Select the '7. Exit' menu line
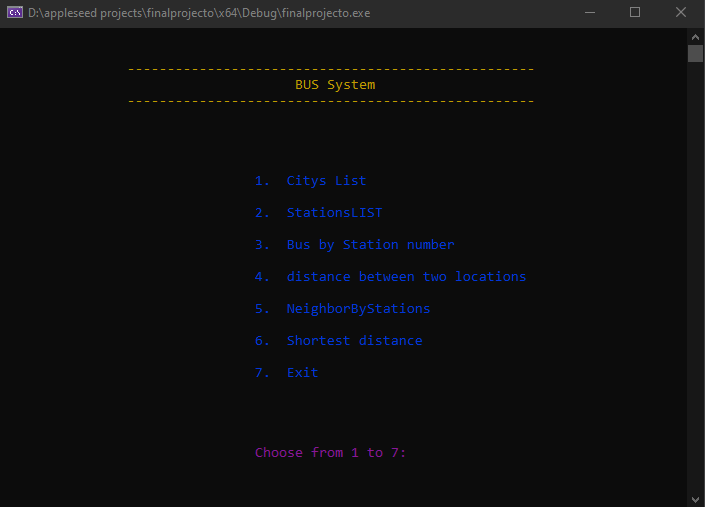705x507 pixels. click(286, 373)
